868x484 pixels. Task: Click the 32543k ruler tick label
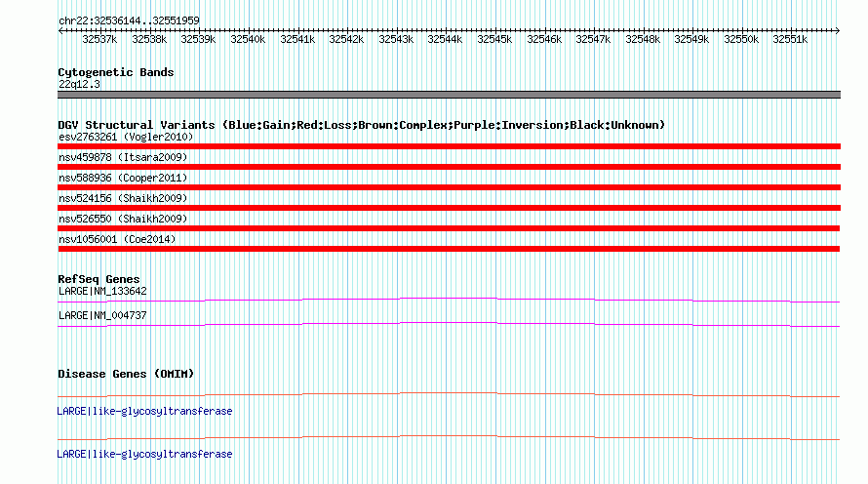pos(396,39)
